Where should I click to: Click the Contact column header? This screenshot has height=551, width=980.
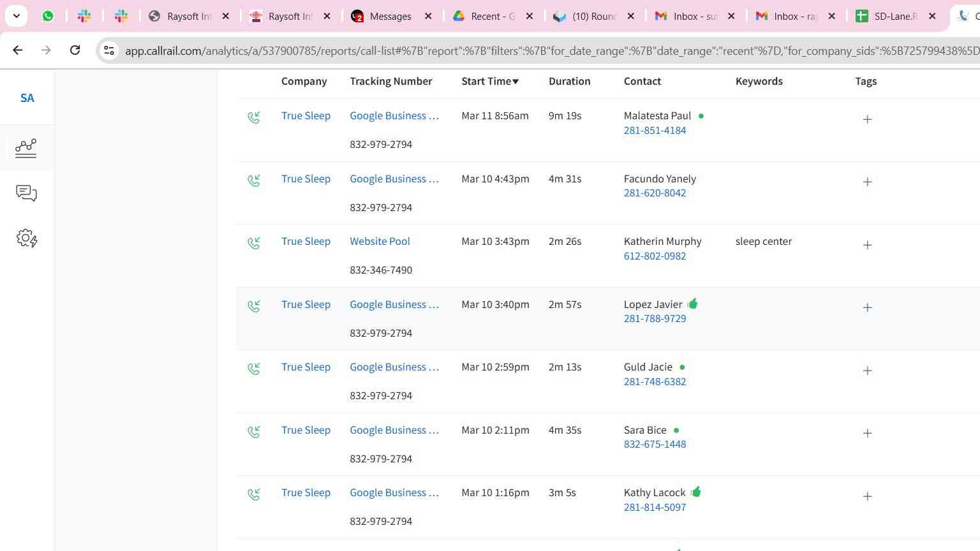click(642, 81)
